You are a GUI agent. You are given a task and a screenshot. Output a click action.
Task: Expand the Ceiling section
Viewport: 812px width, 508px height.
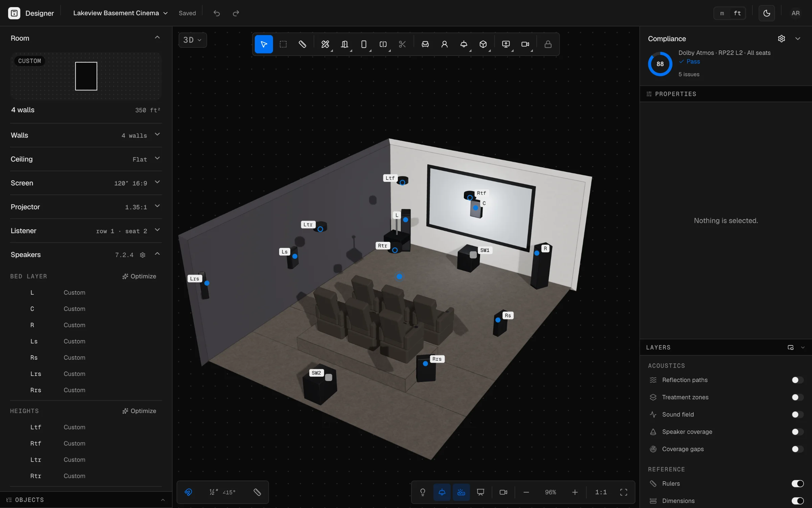tap(86, 159)
